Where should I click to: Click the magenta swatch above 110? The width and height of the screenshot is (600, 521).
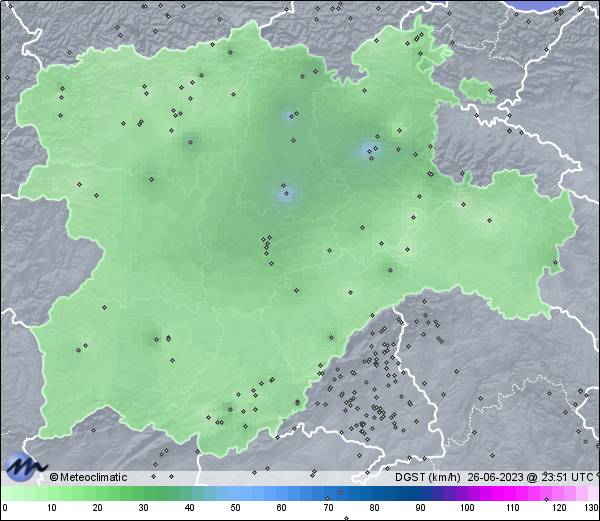point(512,494)
